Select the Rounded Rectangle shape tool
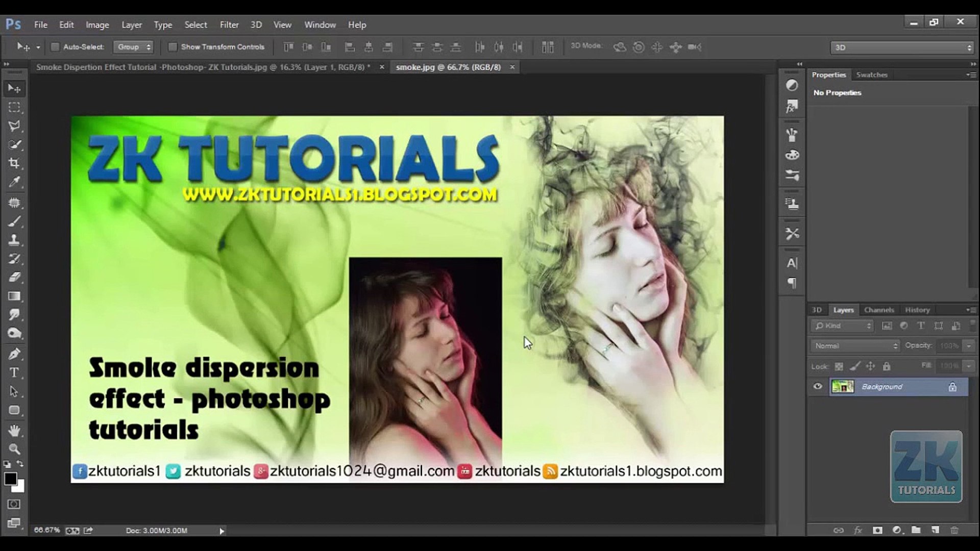Image resolution: width=980 pixels, height=551 pixels. pos(14,410)
